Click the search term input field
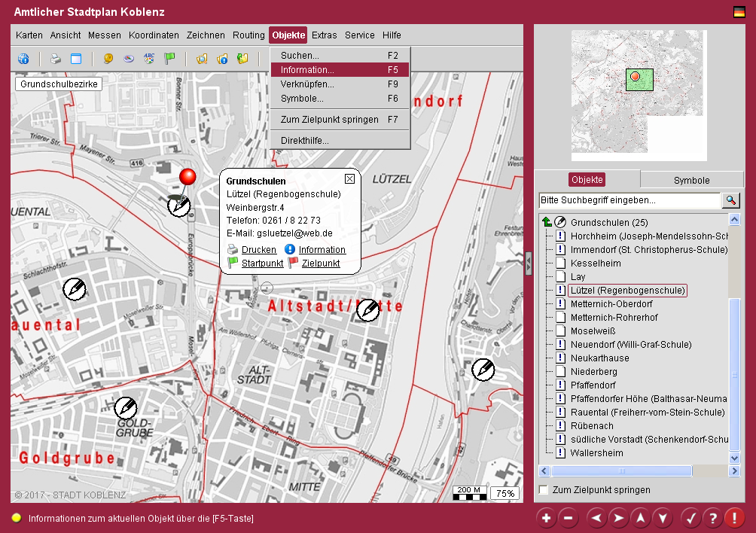 click(x=629, y=200)
